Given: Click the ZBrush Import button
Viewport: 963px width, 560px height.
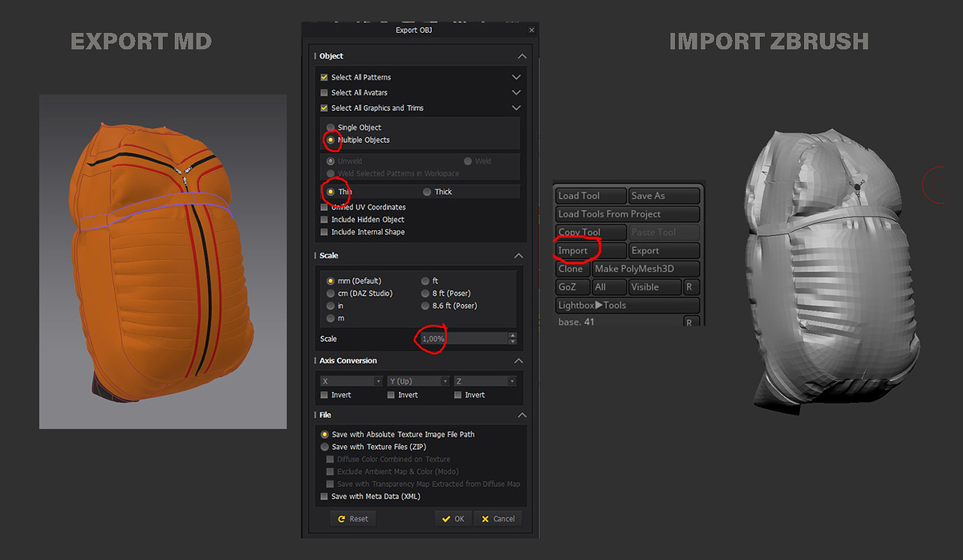Looking at the screenshot, I should click(591, 251).
